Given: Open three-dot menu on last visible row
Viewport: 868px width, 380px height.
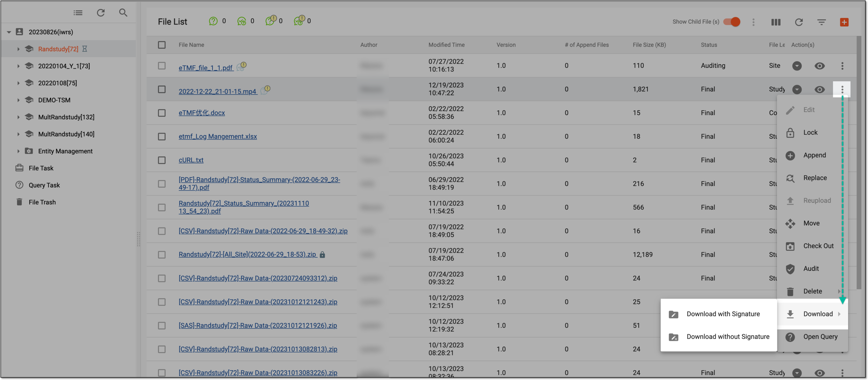Looking at the screenshot, I should [842, 373].
